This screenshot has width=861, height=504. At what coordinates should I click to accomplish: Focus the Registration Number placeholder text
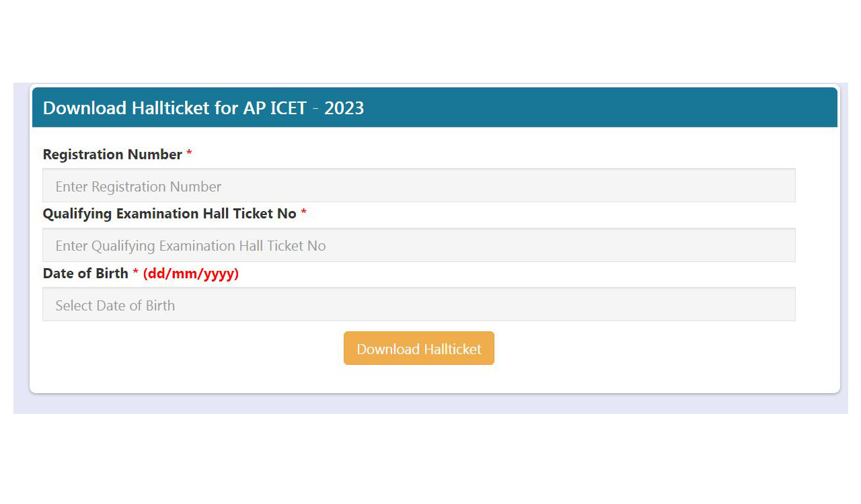point(137,186)
